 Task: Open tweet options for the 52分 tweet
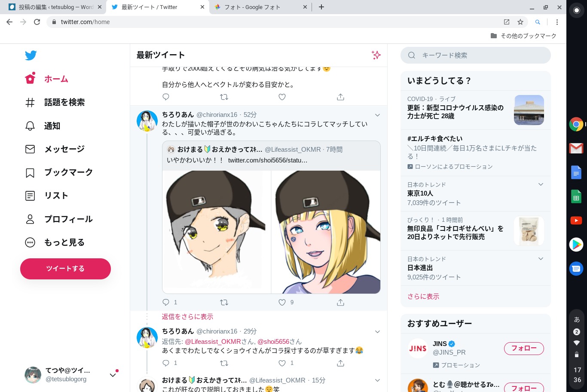tap(377, 115)
